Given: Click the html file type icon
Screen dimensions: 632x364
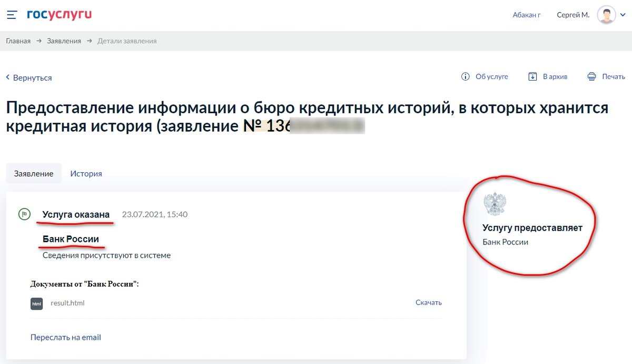Looking at the screenshot, I should point(36,303).
